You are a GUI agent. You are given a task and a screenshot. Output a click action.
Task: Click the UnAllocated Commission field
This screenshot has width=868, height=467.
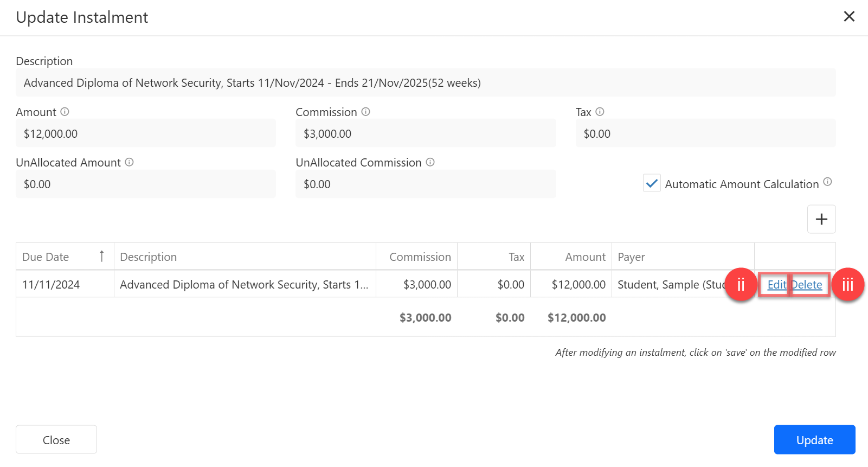click(x=426, y=184)
